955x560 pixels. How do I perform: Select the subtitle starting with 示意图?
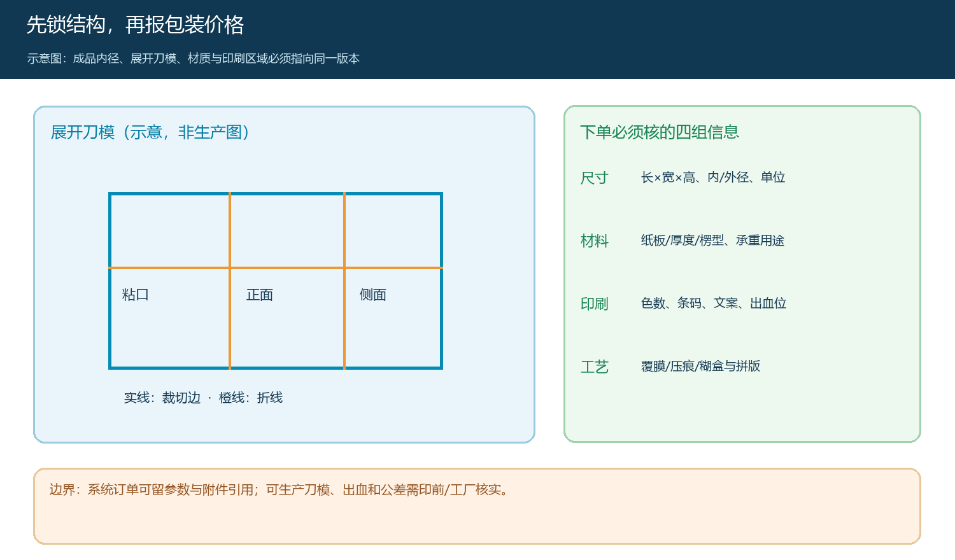[x=193, y=59]
